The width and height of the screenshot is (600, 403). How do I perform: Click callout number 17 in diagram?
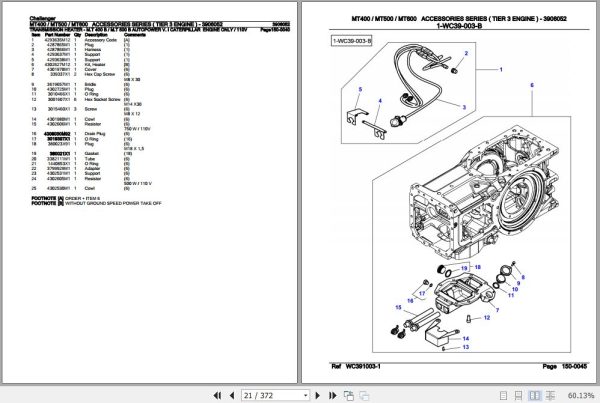tap(422, 294)
